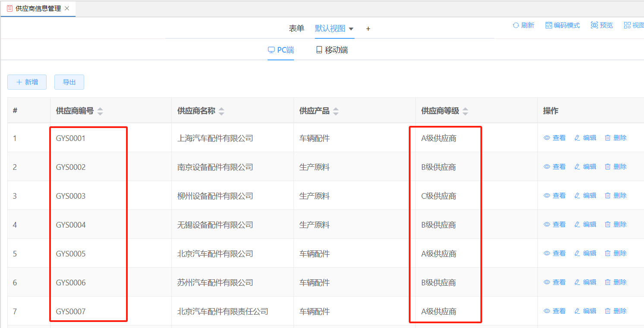This screenshot has height=328, width=644.
Task: Click trash delete icon for GYS0005 row
Action: click(x=608, y=253)
